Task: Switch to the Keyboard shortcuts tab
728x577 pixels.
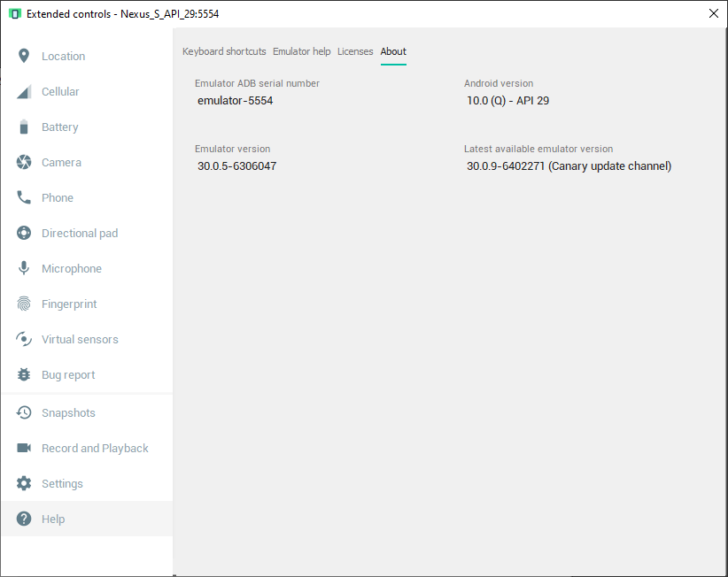Action: [x=224, y=52]
